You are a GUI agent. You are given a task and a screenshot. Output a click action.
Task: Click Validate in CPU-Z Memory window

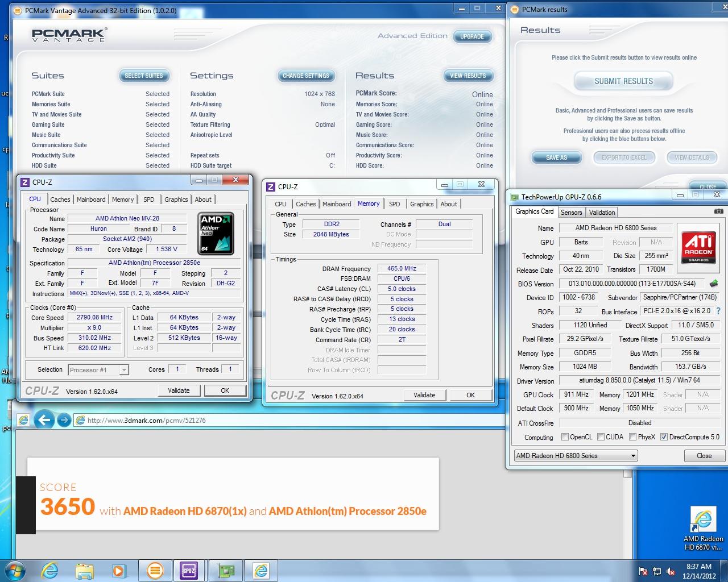[x=424, y=395]
